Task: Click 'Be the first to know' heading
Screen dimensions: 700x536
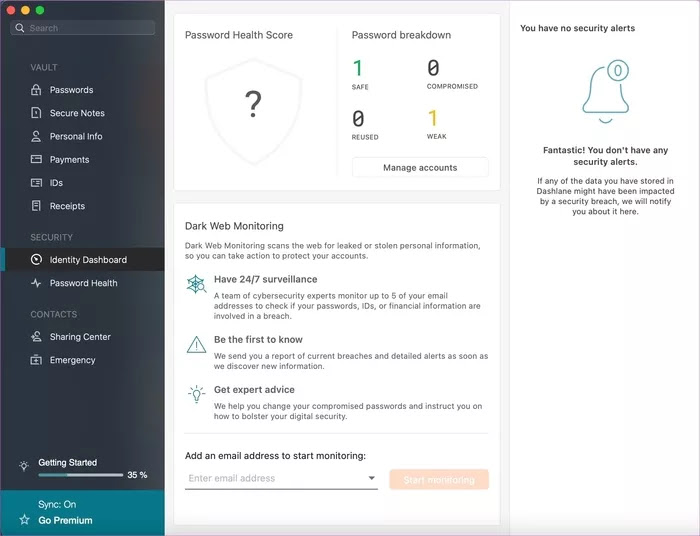Action: [x=258, y=339]
